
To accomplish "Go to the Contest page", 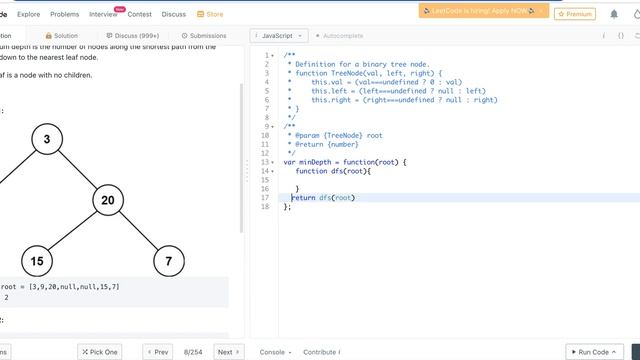I will (139, 14).
